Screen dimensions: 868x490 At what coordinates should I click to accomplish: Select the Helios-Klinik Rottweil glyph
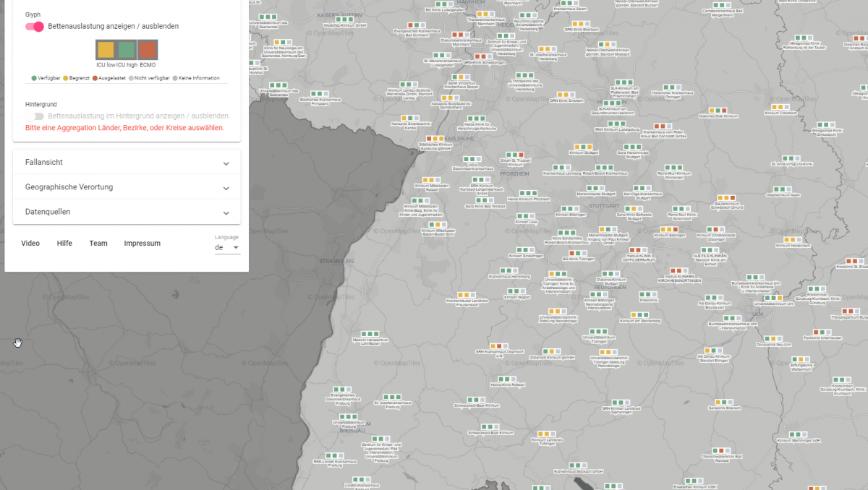click(507, 379)
